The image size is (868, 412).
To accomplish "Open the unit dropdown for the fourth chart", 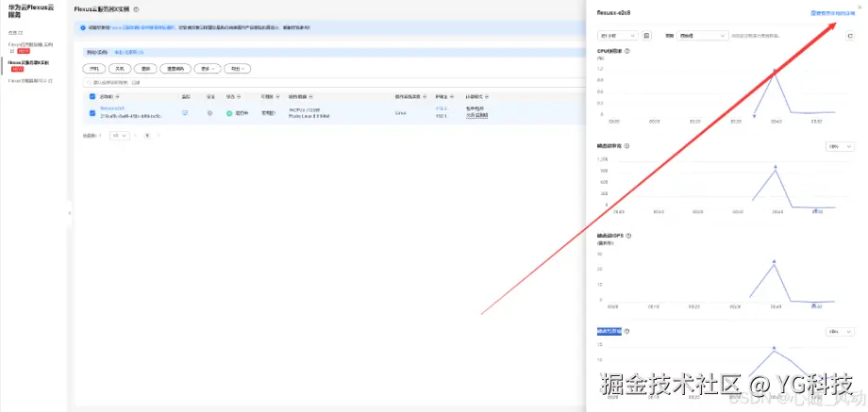I will pyautogui.click(x=839, y=331).
